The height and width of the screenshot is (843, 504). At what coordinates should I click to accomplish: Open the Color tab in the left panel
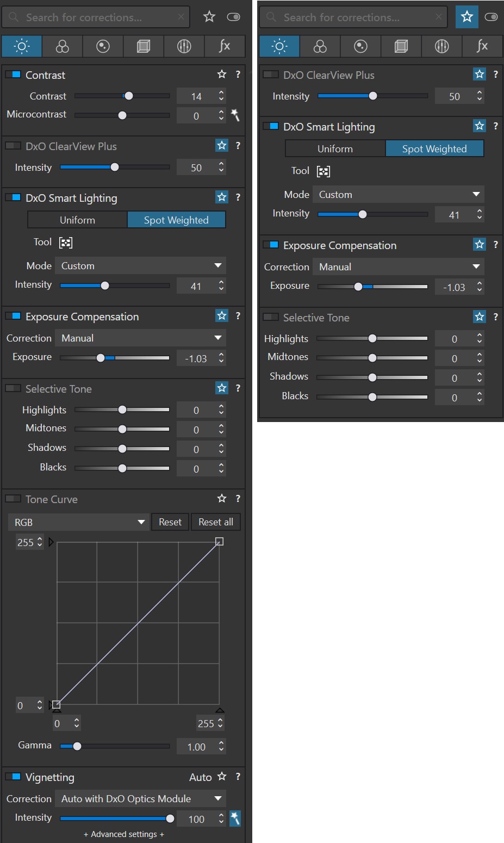[x=63, y=47]
